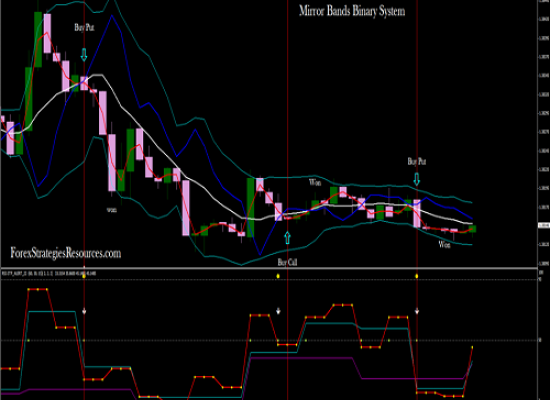Click the yellow signal dot near the Buy Call red line
This screenshot has width=550, height=400.
click(x=278, y=276)
